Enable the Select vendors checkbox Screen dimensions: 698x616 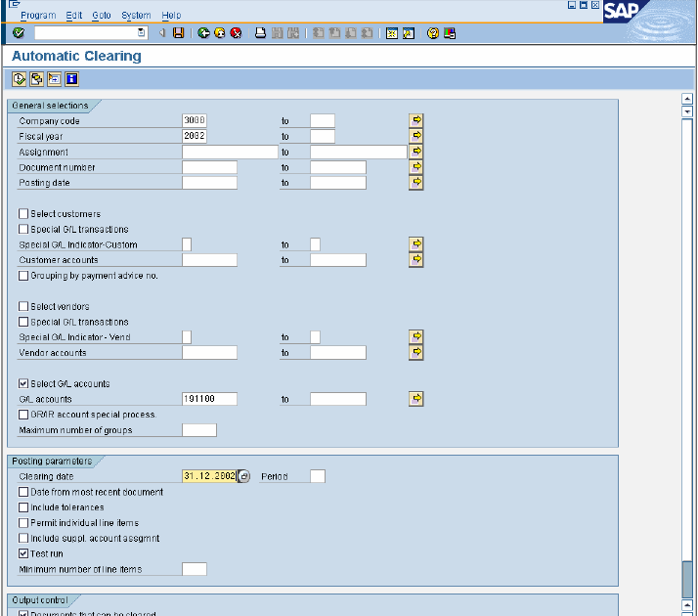click(23, 306)
